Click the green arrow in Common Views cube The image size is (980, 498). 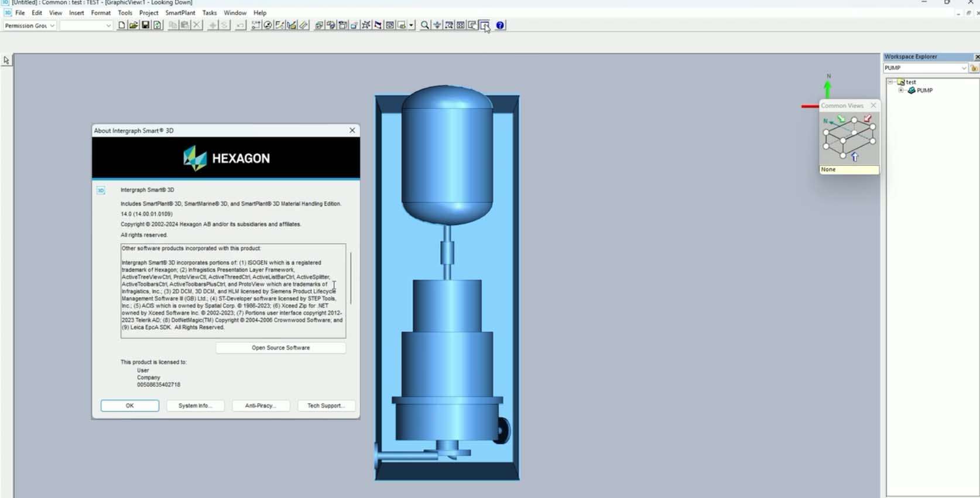(841, 119)
